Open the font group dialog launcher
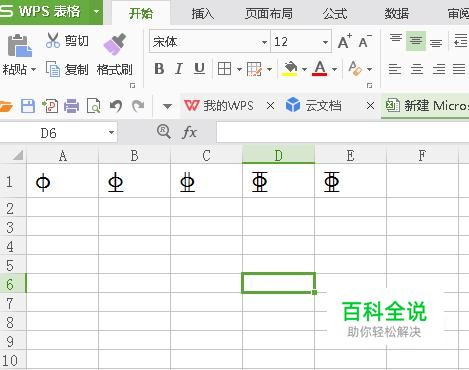Image resolution: width=469 pixels, height=370 pixels. 369,85
